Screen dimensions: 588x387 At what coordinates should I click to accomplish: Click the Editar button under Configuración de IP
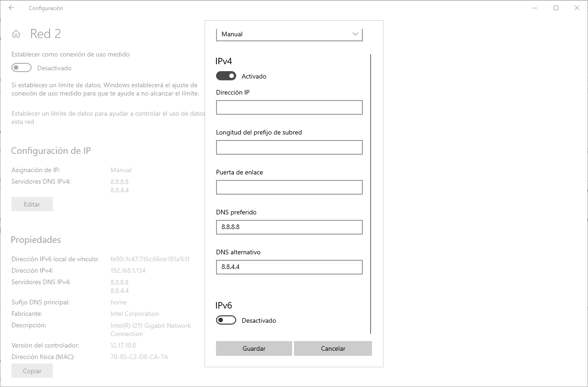[32, 204]
